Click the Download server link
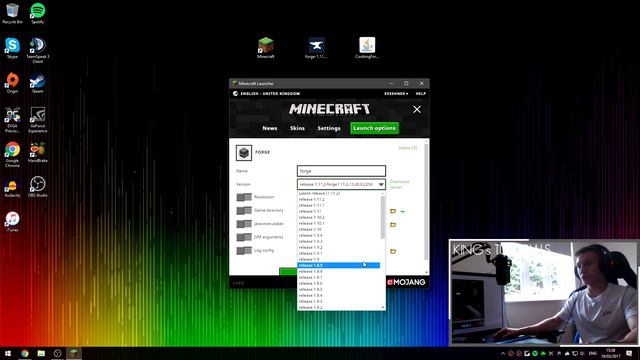Image resolution: width=640 pixels, height=360 pixels. tap(399, 184)
